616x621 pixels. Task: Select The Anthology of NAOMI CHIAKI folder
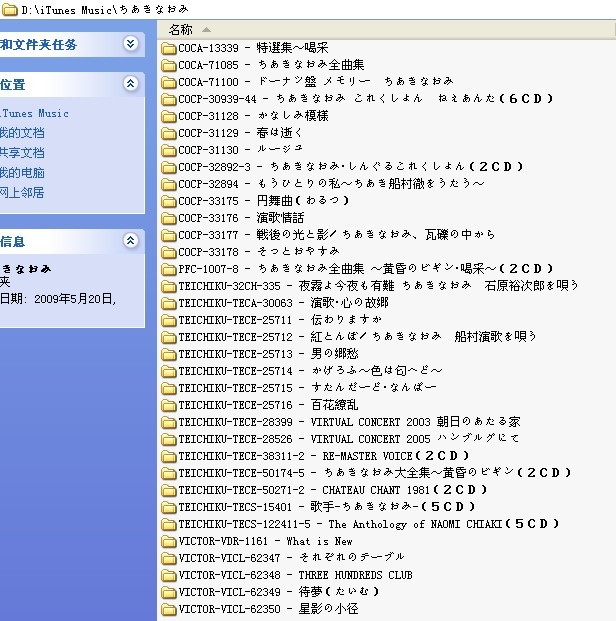click(x=369, y=524)
